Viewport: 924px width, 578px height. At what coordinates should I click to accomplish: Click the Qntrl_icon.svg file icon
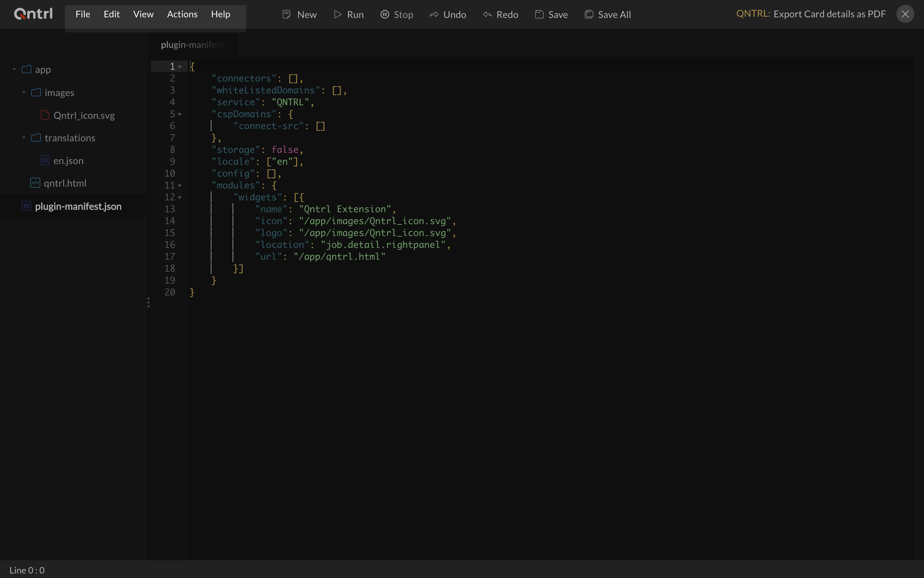(45, 115)
